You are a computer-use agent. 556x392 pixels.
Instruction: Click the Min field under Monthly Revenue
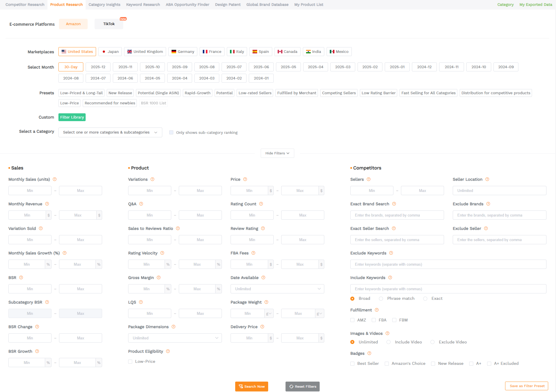(x=27, y=215)
